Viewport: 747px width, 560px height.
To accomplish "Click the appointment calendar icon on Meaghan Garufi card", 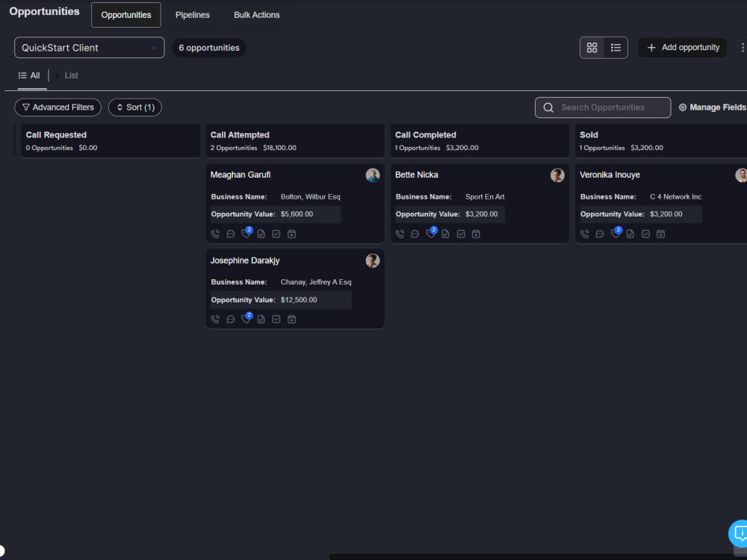I will point(291,234).
